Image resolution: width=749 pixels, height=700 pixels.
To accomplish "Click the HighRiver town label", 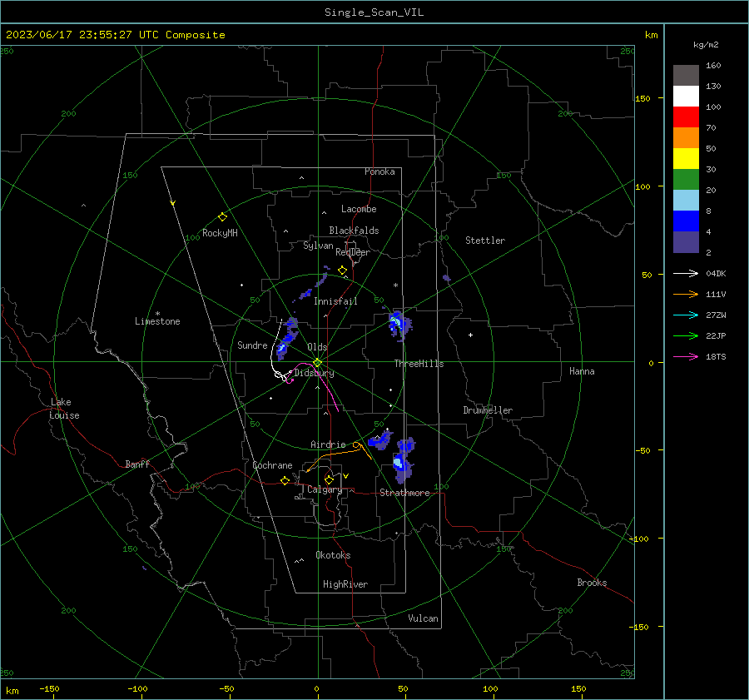I will (345, 584).
